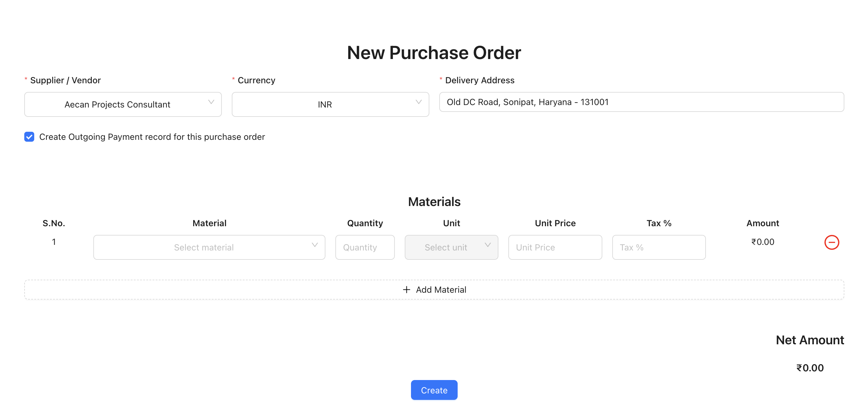Viewport: 868px width, 417px height.
Task: Select the Materials section heading
Action: [434, 201]
